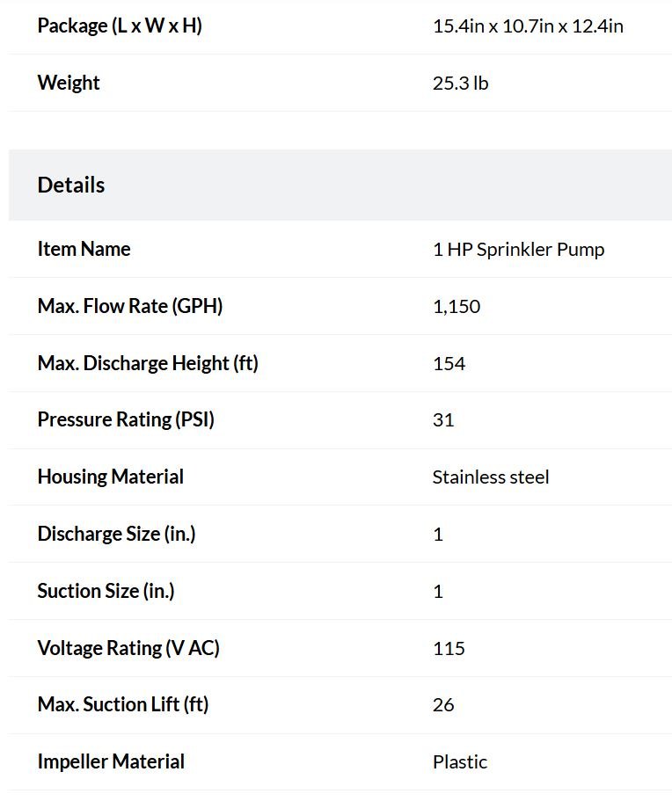The width and height of the screenshot is (672, 801).
Task: Click the Stainless steel value
Action: 491,477
